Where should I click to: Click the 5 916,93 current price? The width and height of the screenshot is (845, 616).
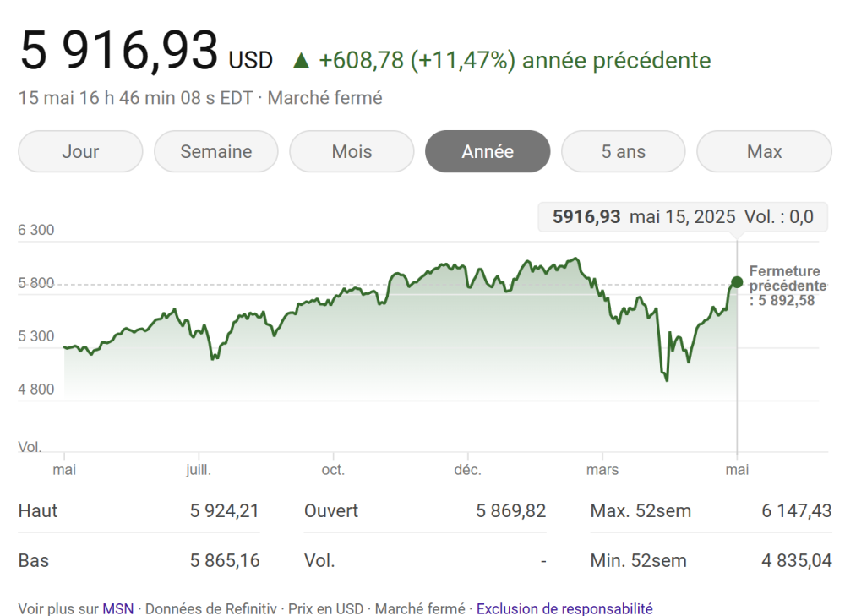pos(119,51)
